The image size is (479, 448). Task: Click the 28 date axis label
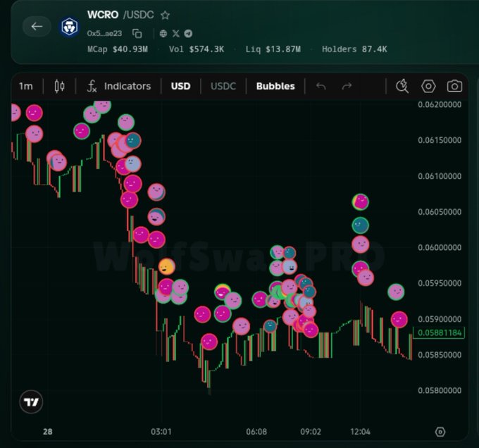(x=48, y=432)
